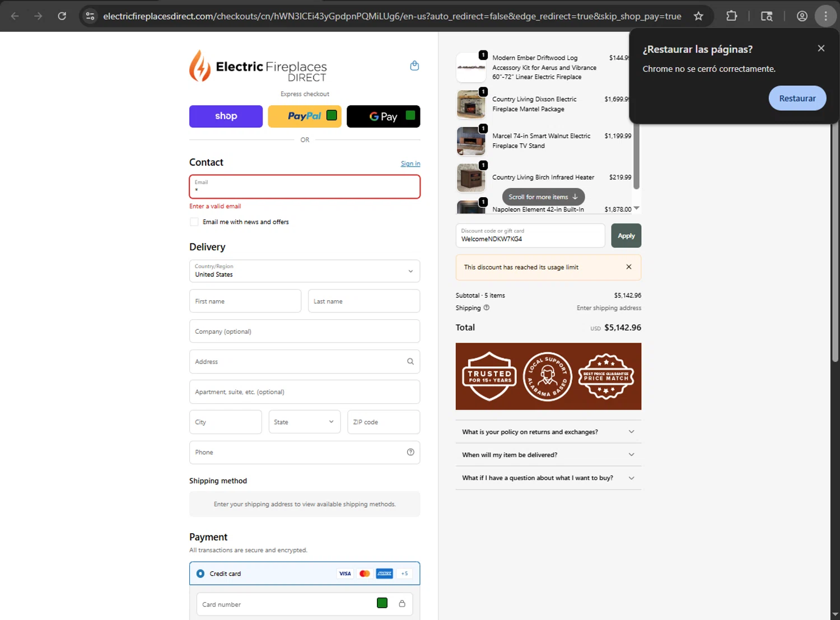Open the State dropdown
Image resolution: width=840 pixels, height=620 pixels.
[305, 422]
